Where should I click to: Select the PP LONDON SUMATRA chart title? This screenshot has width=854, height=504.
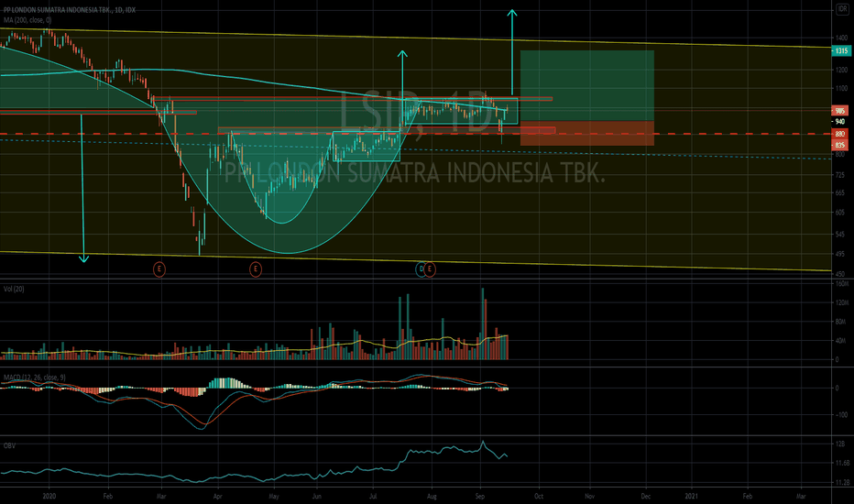70,10
